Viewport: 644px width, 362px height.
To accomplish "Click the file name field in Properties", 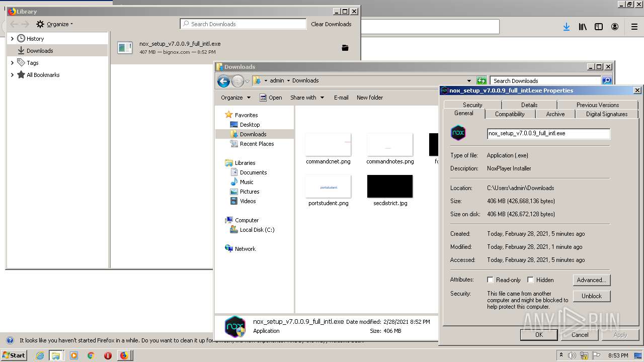I will 548,133.
